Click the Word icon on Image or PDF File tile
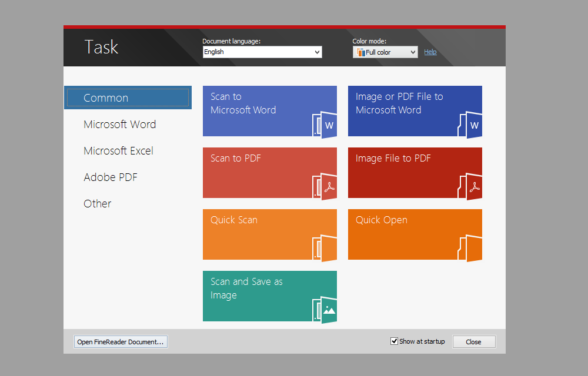Screen dimensions: 588x376 coord(470,125)
